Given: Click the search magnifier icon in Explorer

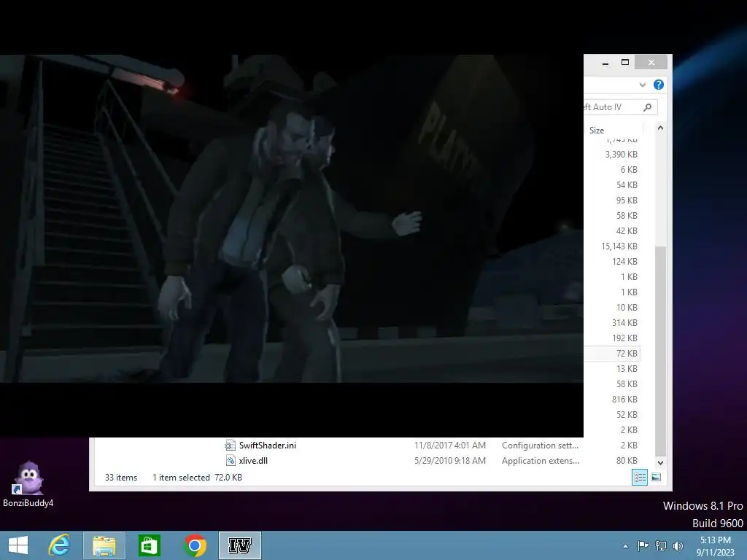Looking at the screenshot, I should click(648, 107).
